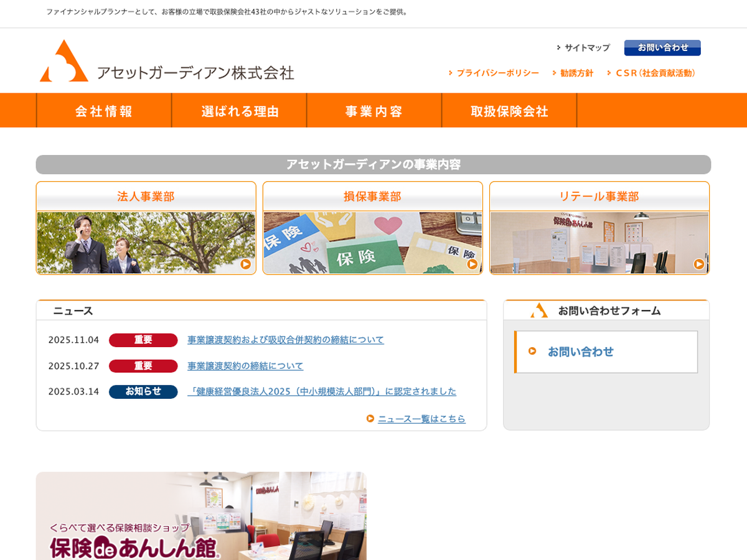The image size is (747, 560).
Task: Click the orange bullet beside ニュース一覧はこちら
Action: (370, 419)
